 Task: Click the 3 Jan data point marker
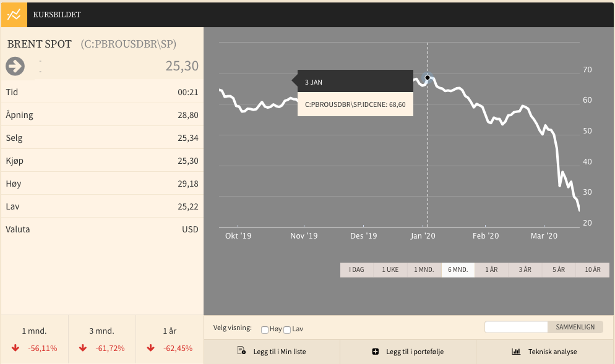428,78
